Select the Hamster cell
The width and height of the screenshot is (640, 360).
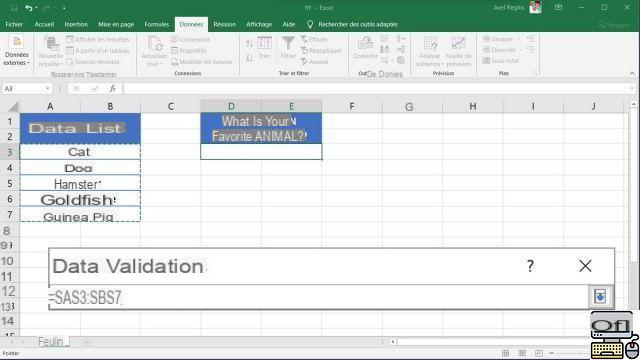pos(80,183)
